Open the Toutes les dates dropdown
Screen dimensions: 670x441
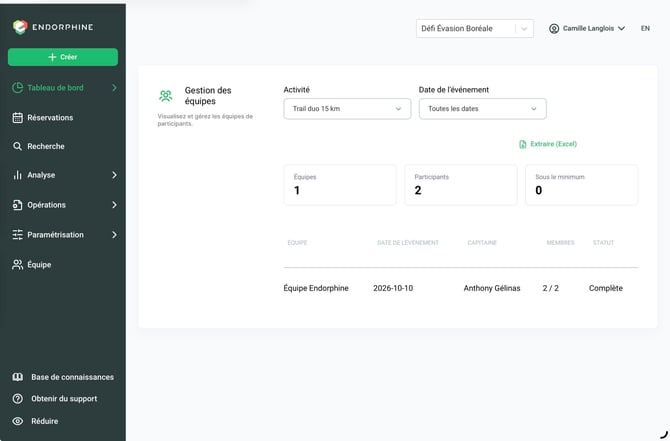[482, 109]
